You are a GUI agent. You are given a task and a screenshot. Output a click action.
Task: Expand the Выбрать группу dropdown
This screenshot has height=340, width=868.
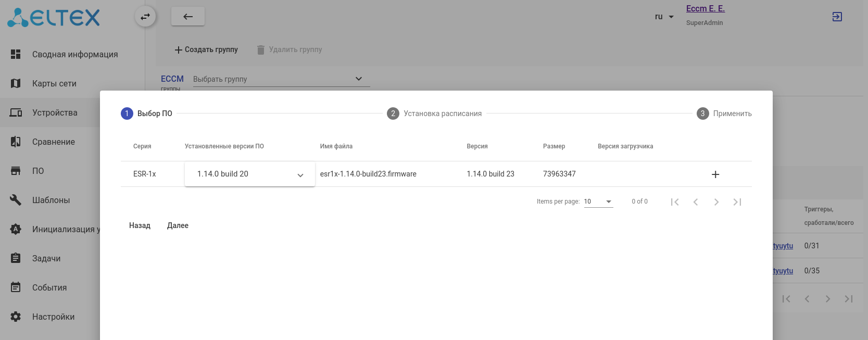pos(281,79)
